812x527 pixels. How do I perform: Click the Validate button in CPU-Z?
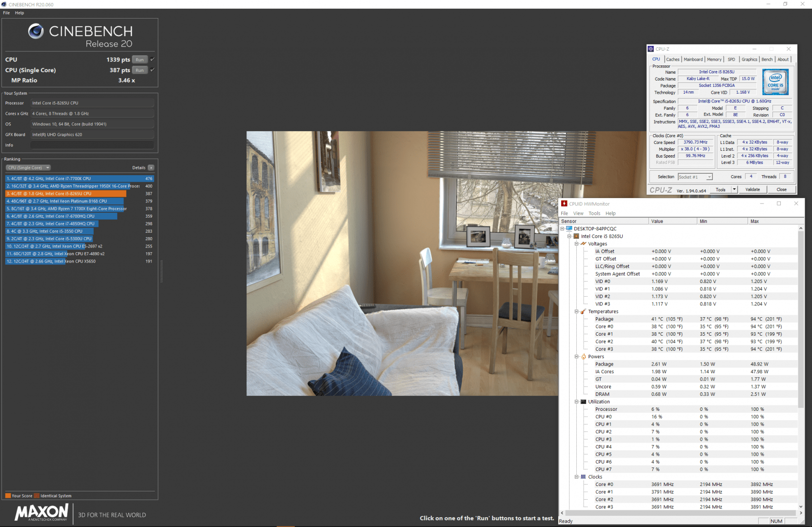click(x=752, y=189)
